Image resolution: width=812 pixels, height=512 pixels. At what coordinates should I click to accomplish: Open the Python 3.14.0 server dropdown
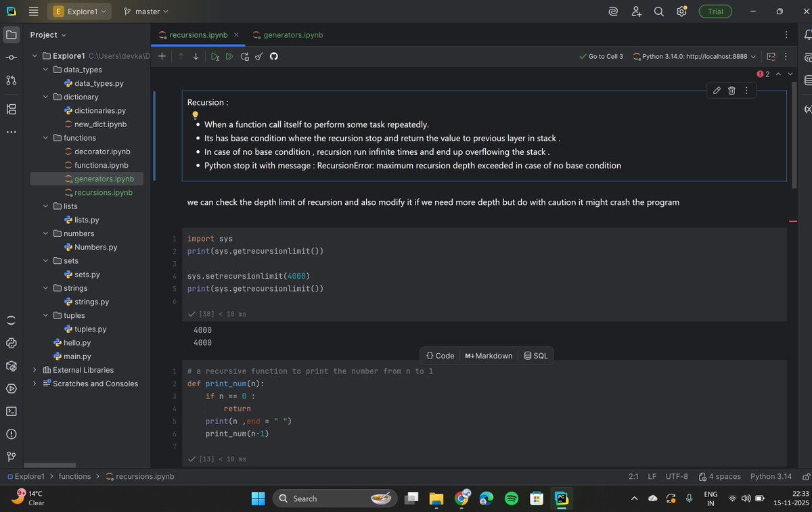(695, 56)
